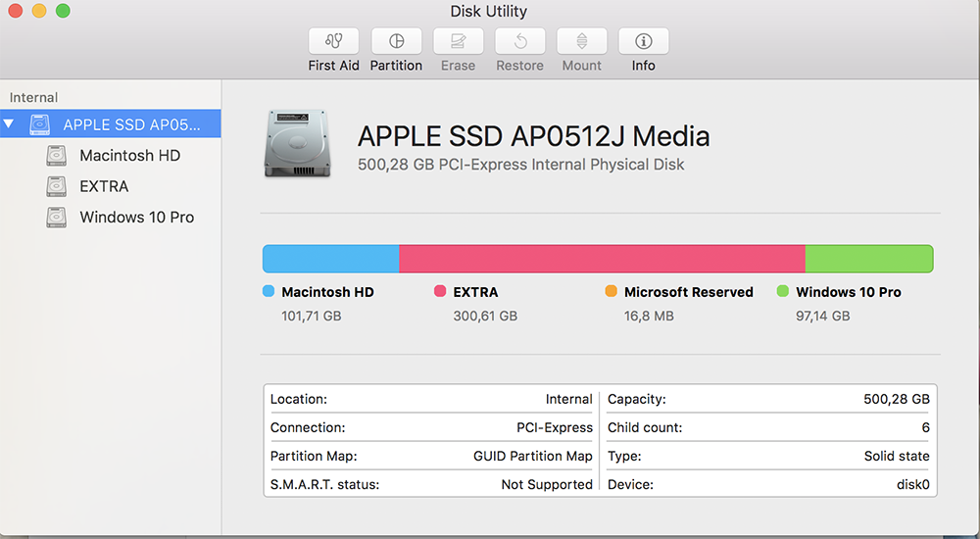Select APPLE SSD AP05… in the sidebar

tap(131, 124)
